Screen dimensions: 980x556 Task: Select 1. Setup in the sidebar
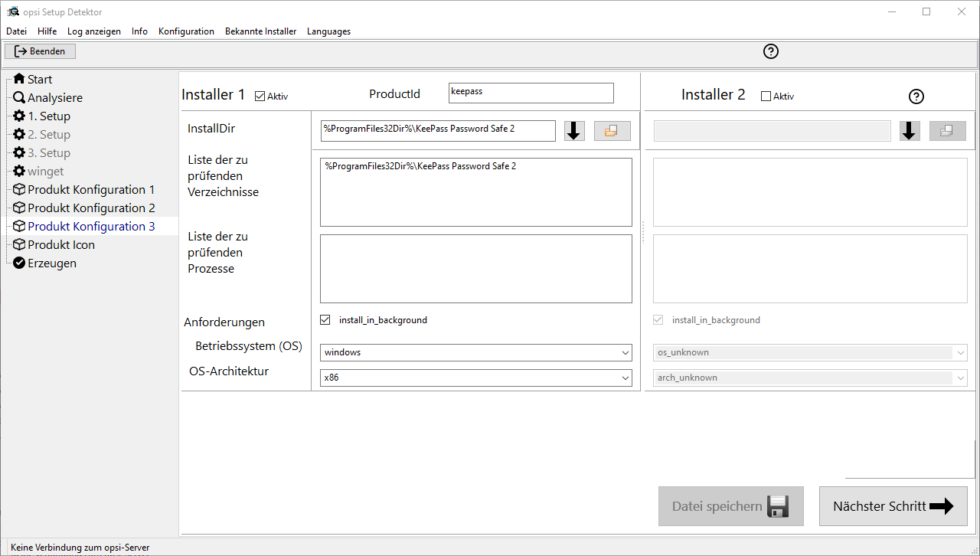[x=49, y=116]
